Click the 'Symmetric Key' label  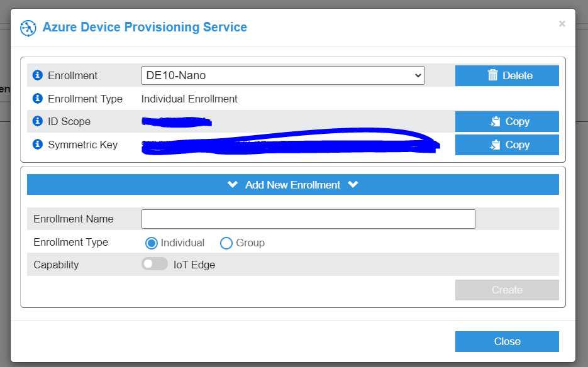pos(82,145)
